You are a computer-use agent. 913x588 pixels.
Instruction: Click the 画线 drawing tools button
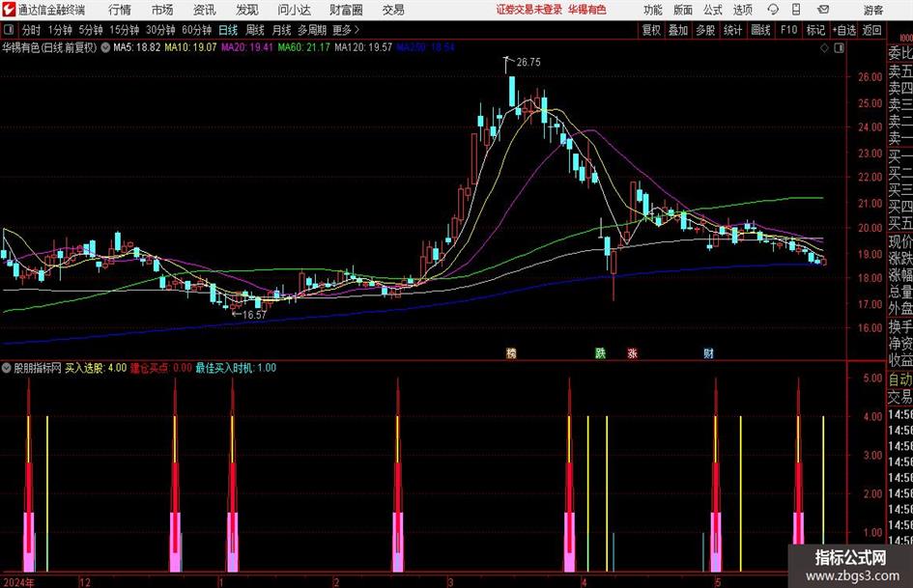tap(760, 30)
